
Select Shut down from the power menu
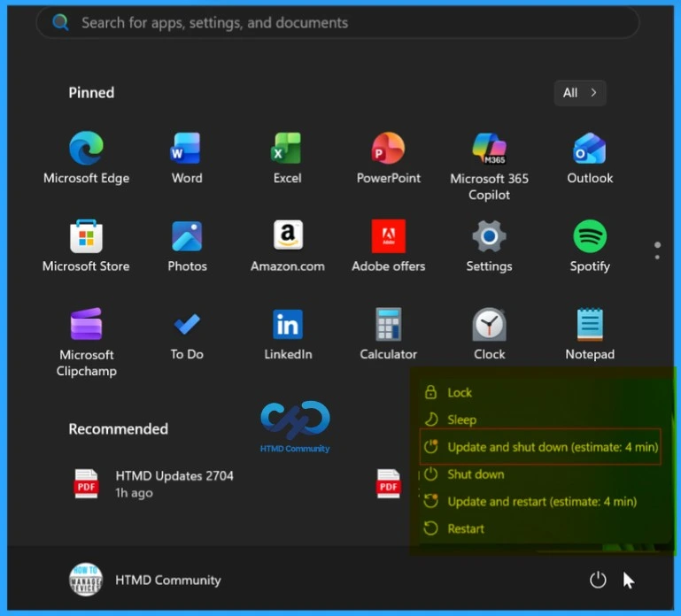tap(539, 474)
